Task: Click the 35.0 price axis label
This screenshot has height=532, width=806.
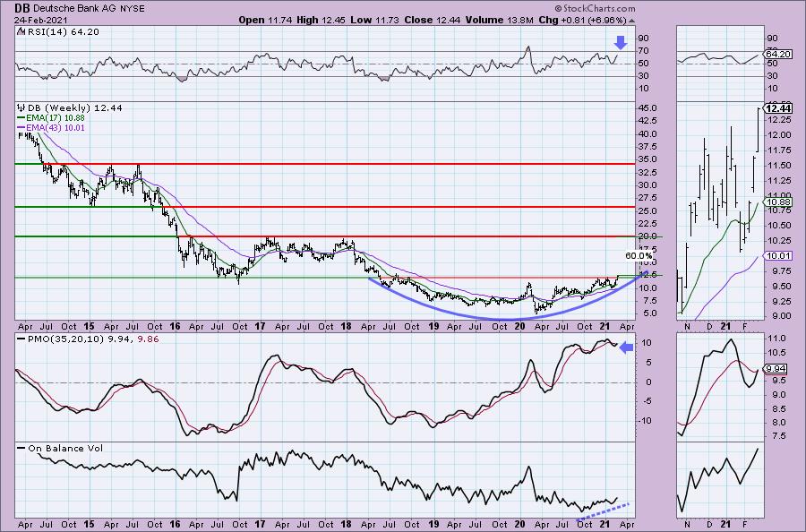Action: click(x=646, y=159)
